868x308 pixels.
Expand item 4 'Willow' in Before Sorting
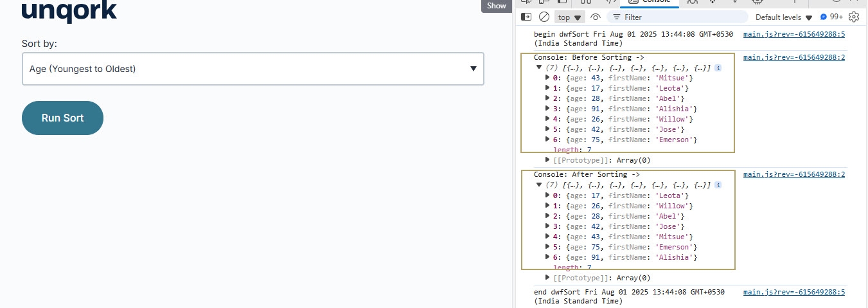(547, 119)
